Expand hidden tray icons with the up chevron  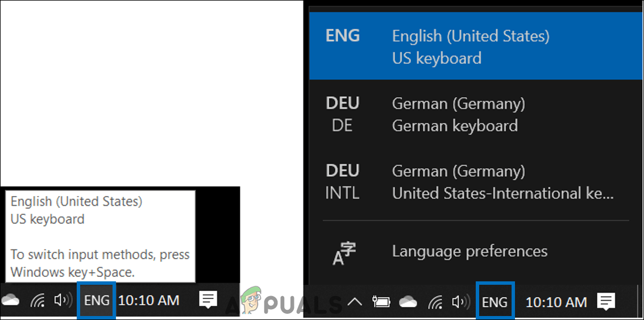tap(355, 302)
